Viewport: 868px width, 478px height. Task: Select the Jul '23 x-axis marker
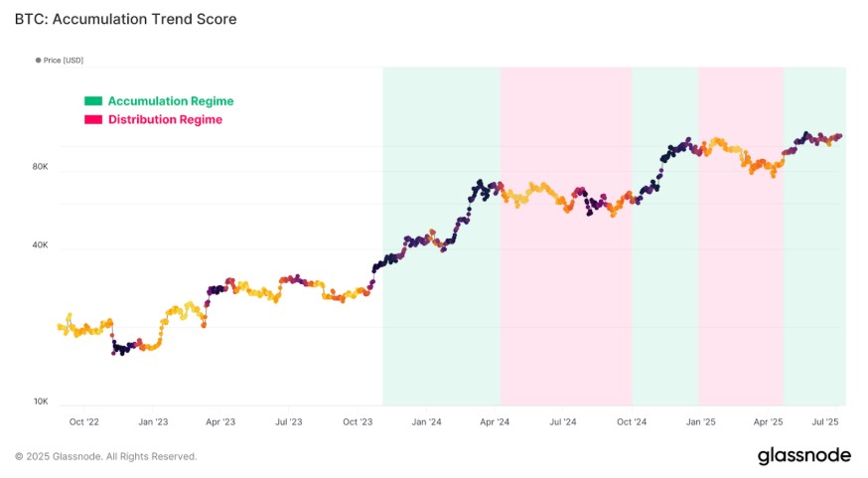[x=289, y=422]
